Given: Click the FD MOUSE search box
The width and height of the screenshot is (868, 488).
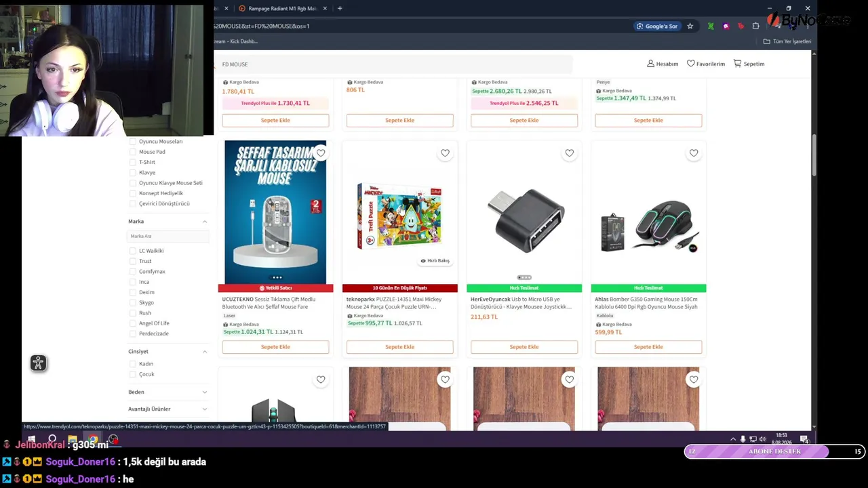Looking at the screenshot, I should tap(395, 64).
